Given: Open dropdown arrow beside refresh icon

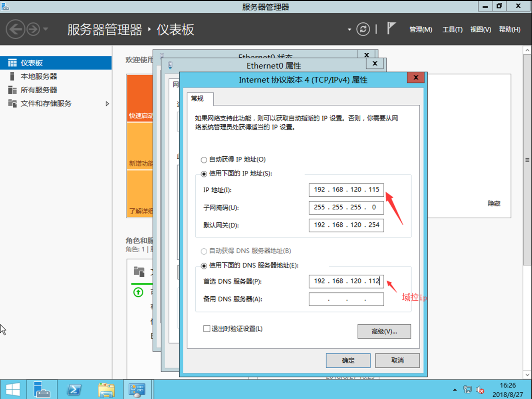Looking at the screenshot, I should 349,30.
